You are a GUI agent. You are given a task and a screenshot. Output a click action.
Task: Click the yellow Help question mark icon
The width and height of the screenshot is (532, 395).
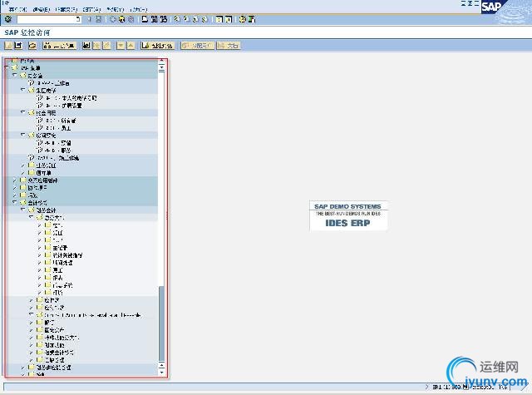click(242, 19)
